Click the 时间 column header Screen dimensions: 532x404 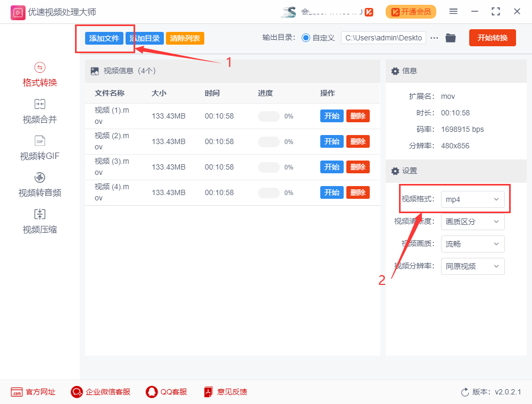coord(212,93)
